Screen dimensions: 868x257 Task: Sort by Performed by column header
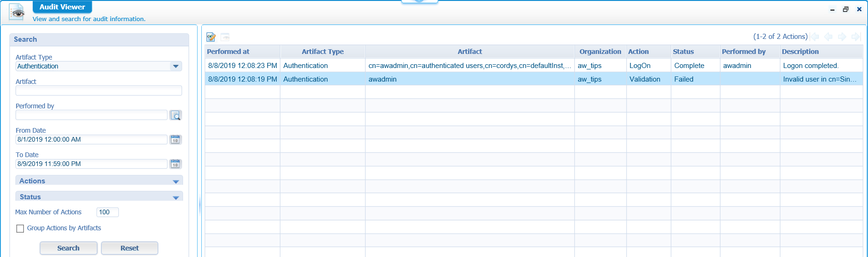(750, 52)
